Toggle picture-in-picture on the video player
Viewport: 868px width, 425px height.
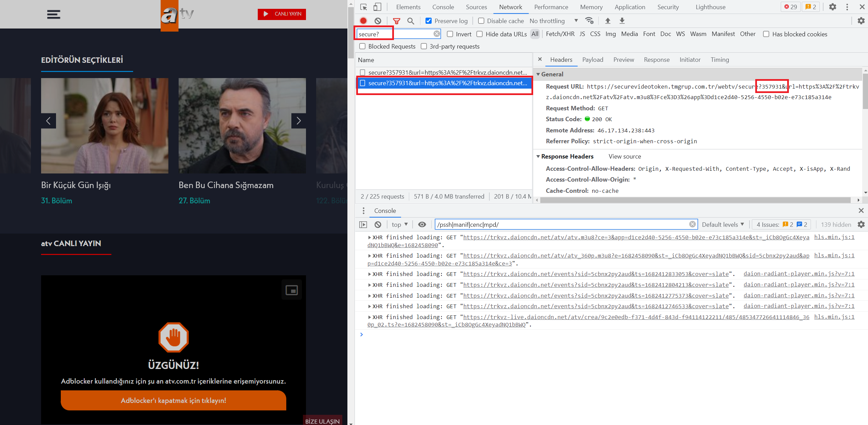pos(291,290)
